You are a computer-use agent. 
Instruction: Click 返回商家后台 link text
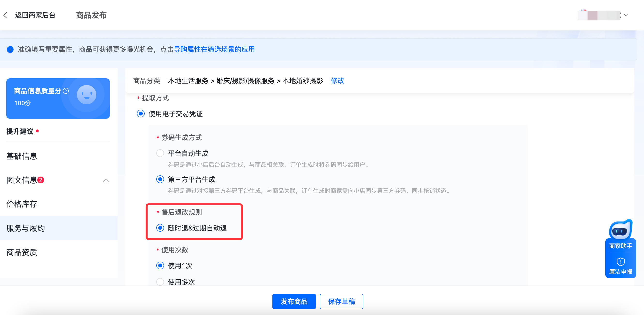(x=35, y=15)
